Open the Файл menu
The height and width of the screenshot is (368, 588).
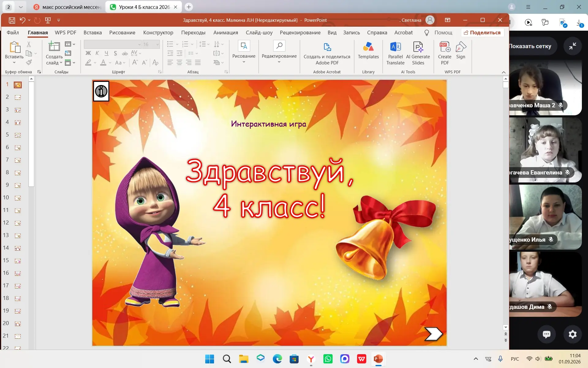click(x=13, y=33)
